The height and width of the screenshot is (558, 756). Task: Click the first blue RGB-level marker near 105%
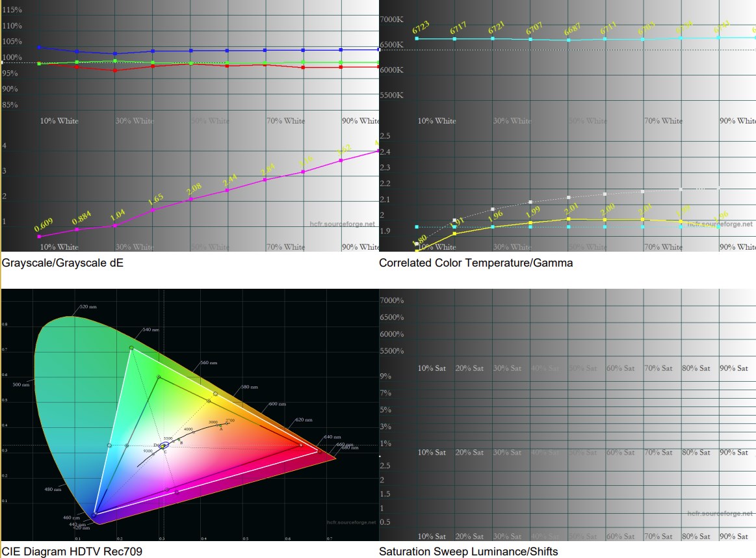(39, 47)
